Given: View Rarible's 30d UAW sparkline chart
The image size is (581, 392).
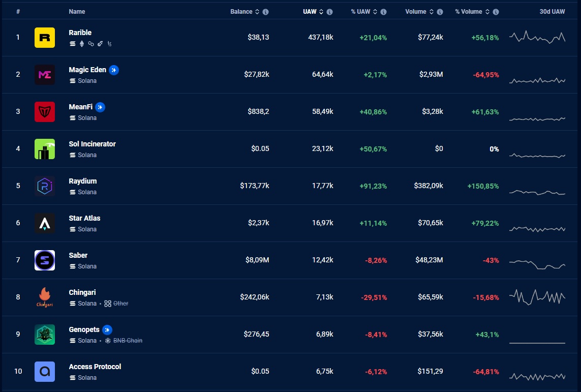Looking at the screenshot, I should point(537,38).
